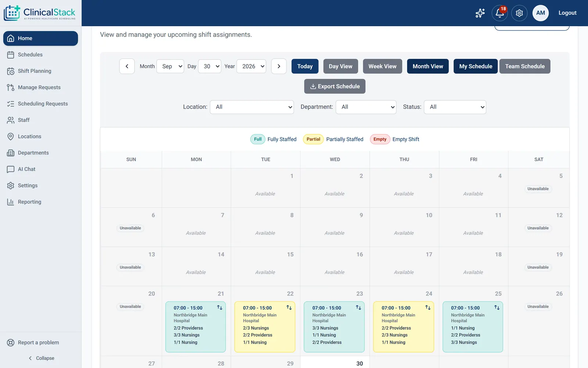Open the settings gear in header
588x368 pixels.
519,13
